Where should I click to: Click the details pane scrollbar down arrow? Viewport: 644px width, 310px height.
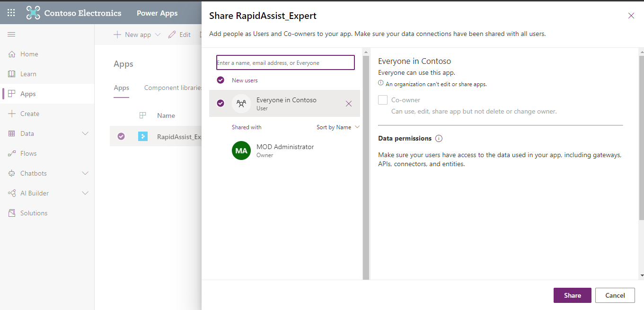641,275
